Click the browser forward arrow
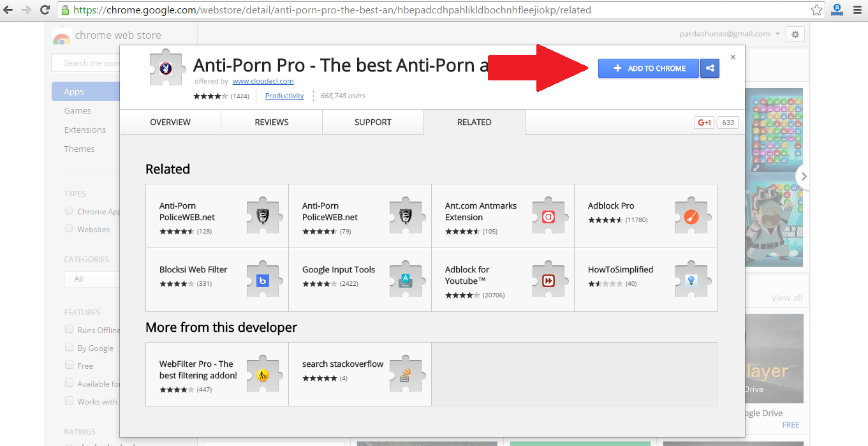This screenshot has width=868, height=446. (27, 10)
